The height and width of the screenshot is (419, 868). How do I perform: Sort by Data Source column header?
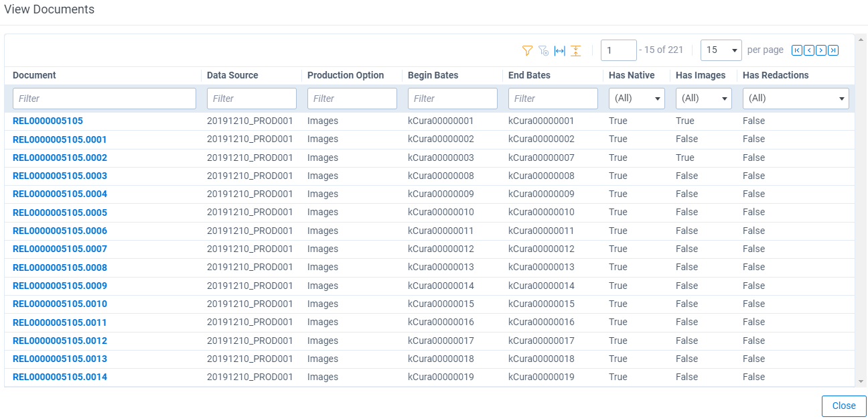[x=232, y=76]
